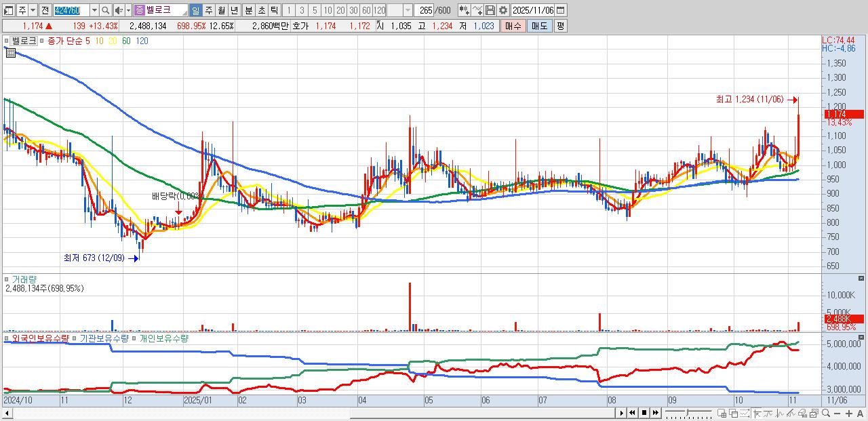Toggle the small square before 종가 단순 label

pyautogui.click(x=43, y=41)
